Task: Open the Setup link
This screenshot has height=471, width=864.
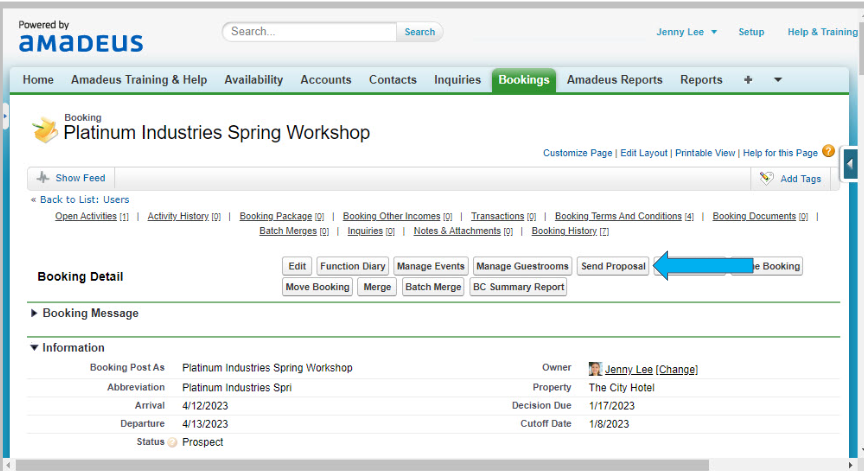Action: [751, 32]
